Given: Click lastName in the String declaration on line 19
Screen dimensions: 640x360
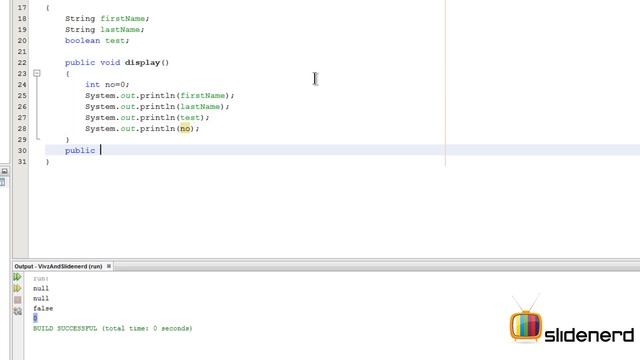Looking at the screenshot, I should (120, 30).
